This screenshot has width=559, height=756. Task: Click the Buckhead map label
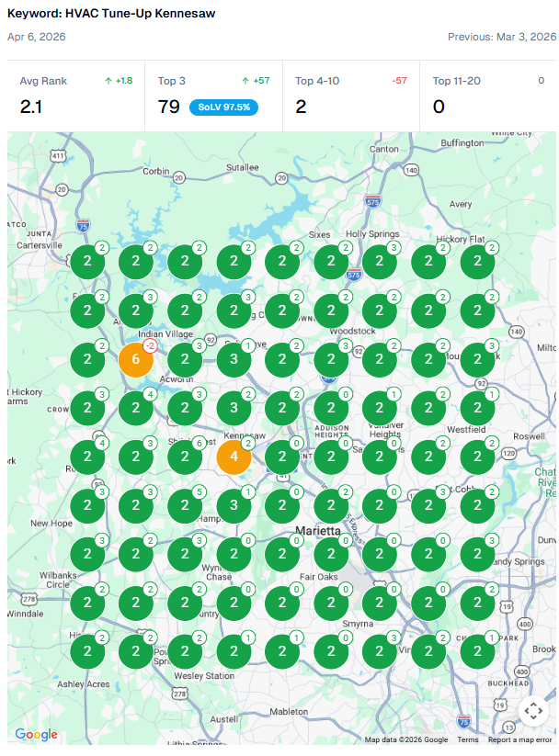tap(508, 683)
